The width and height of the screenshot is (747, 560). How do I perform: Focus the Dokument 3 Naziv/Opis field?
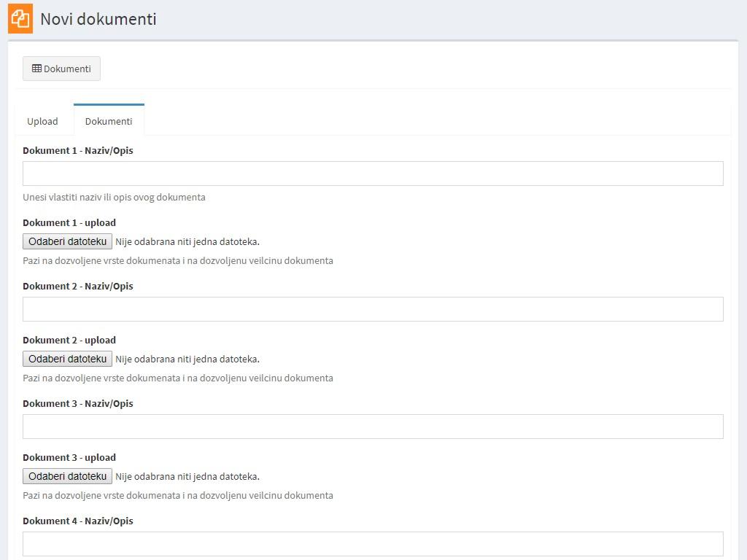click(373, 427)
